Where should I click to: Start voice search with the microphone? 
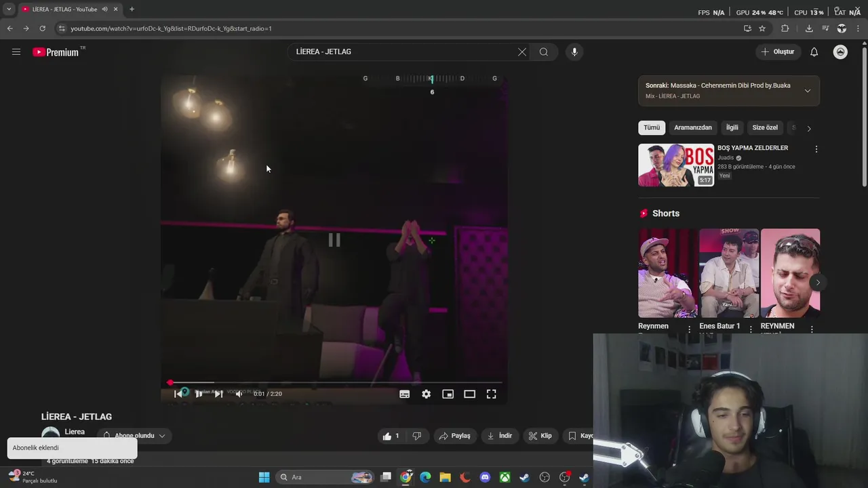574,52
